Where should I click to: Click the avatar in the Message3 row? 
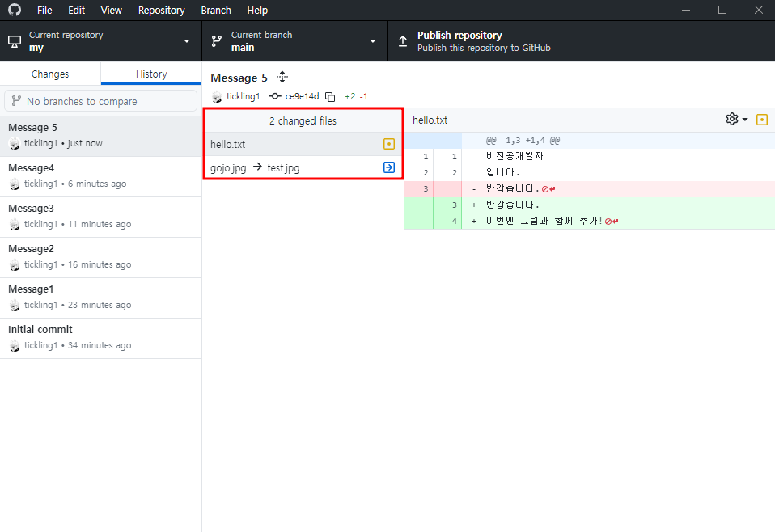point(15,225)
